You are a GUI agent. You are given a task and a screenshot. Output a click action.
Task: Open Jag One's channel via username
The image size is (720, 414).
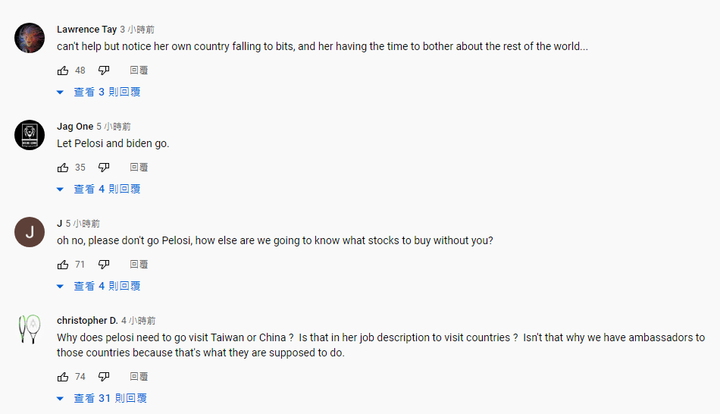tap(75, 127)
